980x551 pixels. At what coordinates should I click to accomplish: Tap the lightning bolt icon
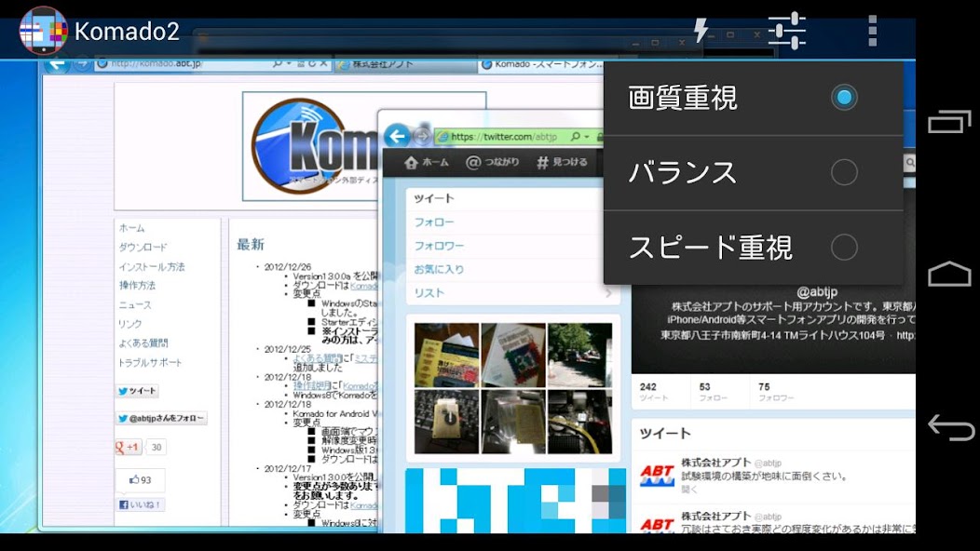click(701, 31)
